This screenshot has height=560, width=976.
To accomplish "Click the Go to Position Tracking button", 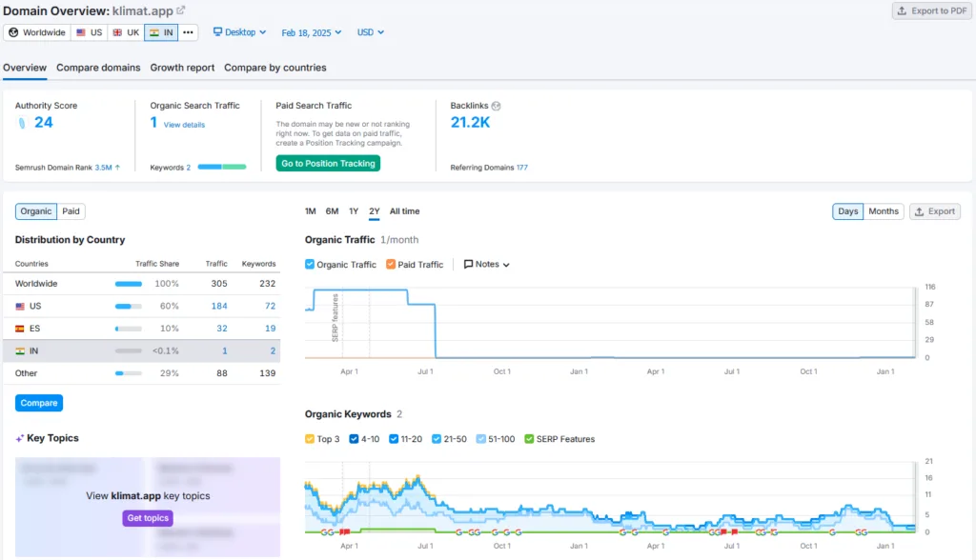I will [x=328, y=163].
